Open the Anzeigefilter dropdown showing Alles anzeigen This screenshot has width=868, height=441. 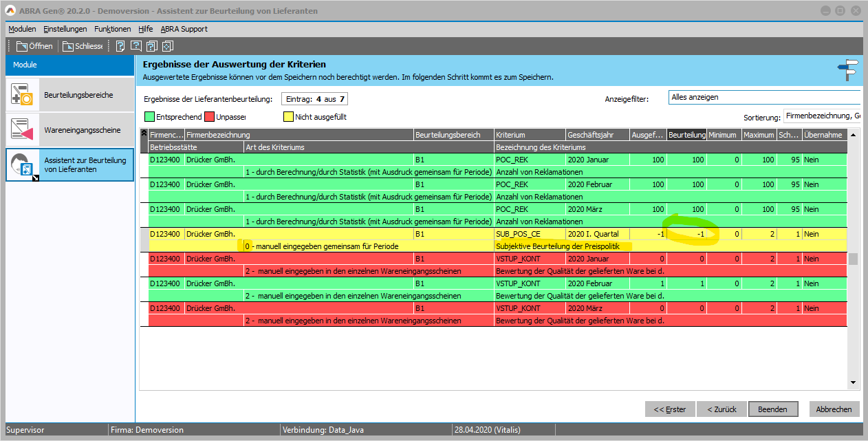765,98
